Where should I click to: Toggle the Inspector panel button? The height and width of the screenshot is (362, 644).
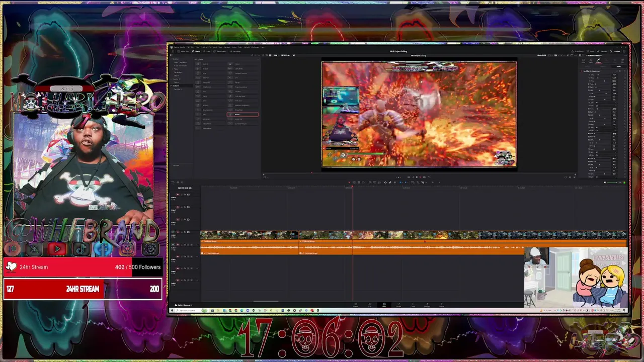click(615, 51)
